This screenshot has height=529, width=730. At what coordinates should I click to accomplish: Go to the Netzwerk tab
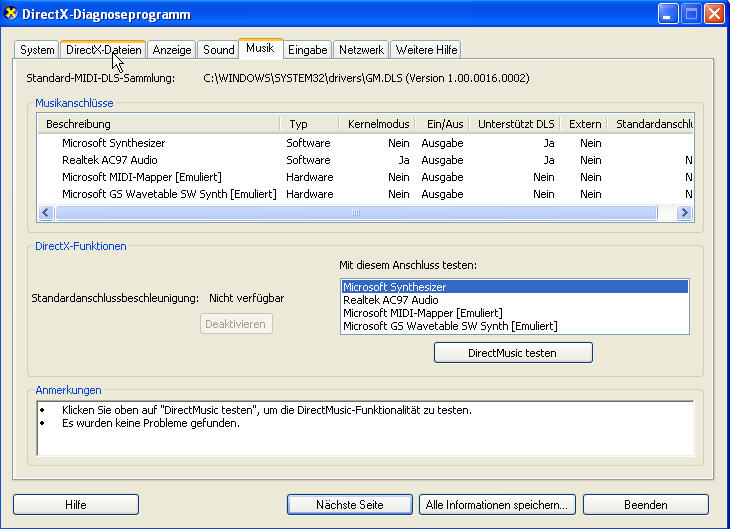point(361,49)
